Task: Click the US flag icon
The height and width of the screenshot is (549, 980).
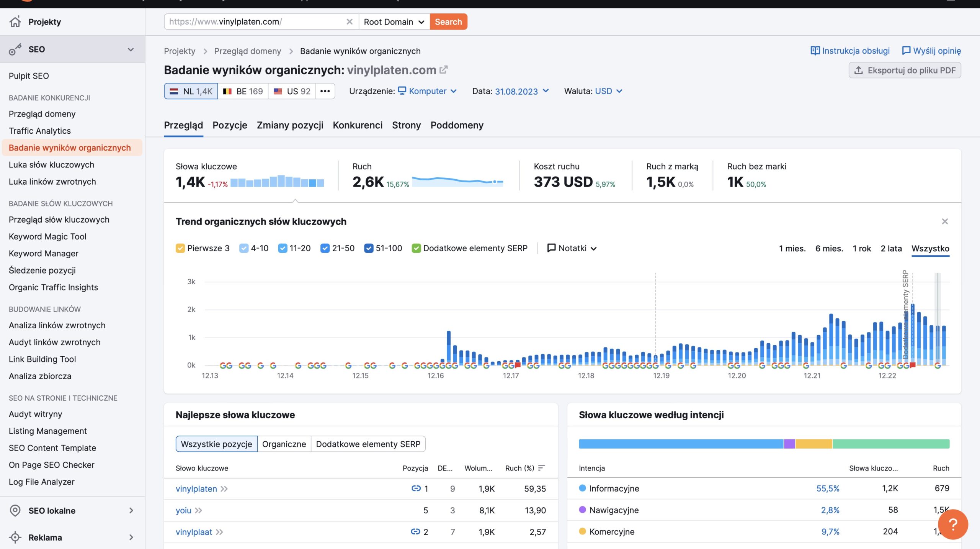Action: pyautogui.click(x=278, y=92)
